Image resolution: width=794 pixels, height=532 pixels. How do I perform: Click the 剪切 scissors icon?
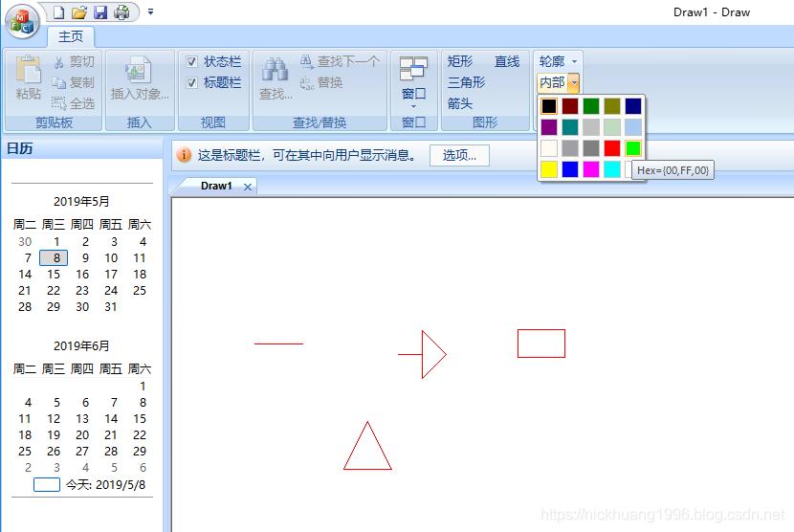click(58, 62)
